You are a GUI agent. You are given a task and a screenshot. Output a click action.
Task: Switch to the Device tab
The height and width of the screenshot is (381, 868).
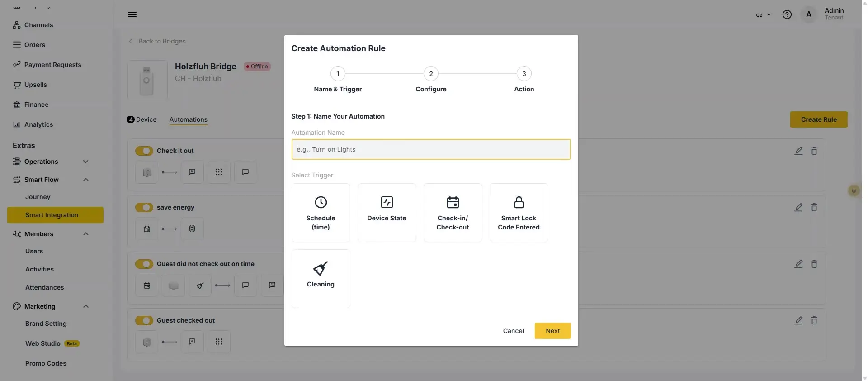click(x=142, y=119)
